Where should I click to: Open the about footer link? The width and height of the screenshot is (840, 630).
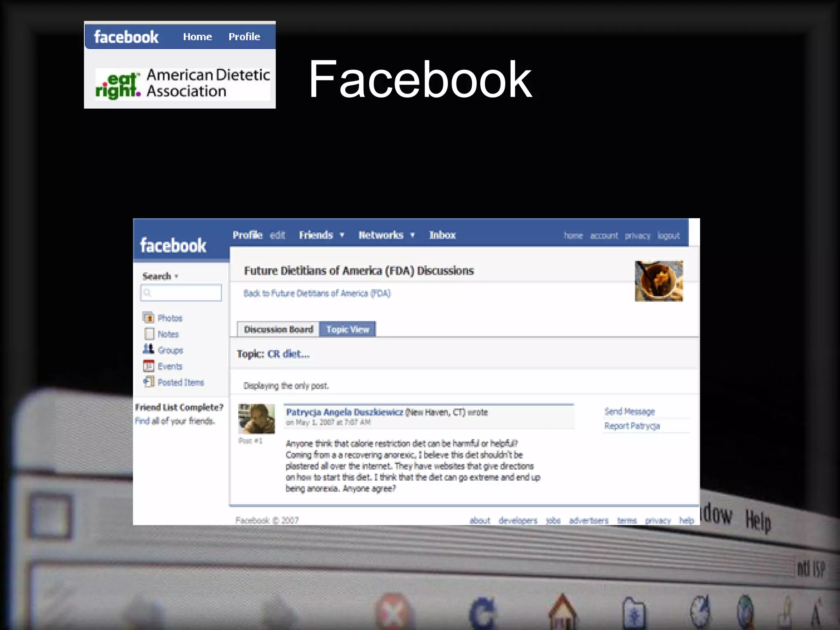pos(479,520)
